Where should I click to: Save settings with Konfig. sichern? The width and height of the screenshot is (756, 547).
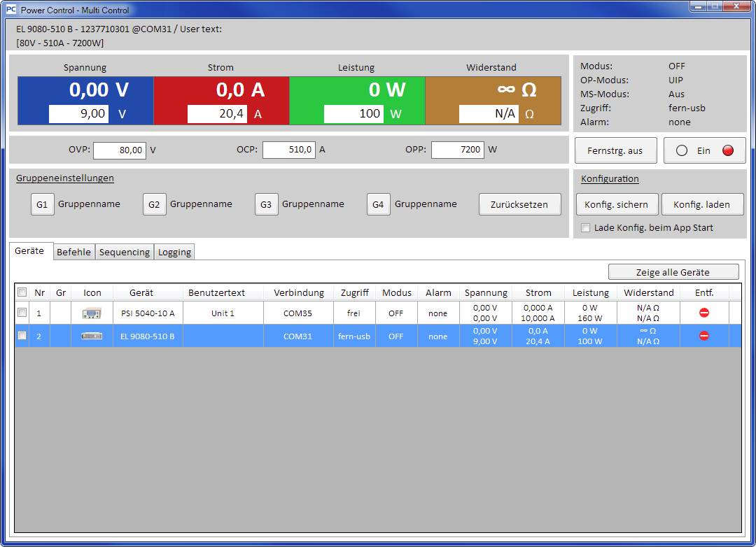point(617,204)
